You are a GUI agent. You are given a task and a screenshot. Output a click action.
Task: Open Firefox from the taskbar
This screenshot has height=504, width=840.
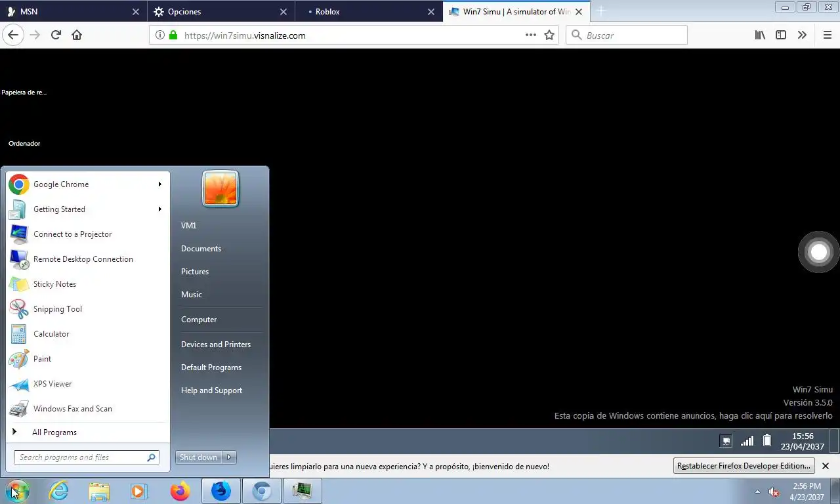tap(180, 491)
